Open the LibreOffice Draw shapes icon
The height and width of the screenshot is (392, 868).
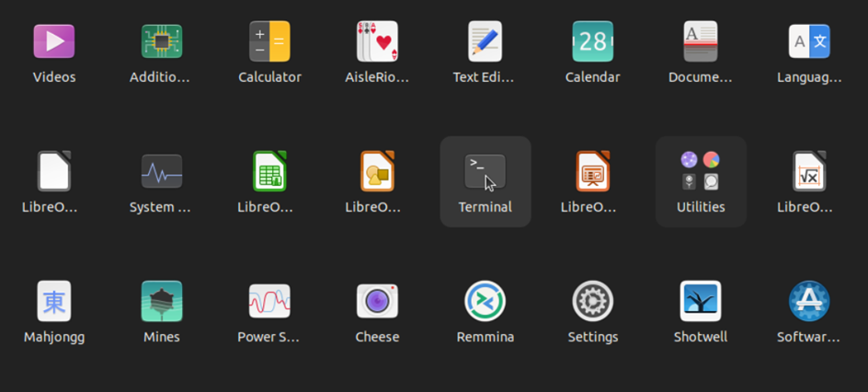(x=377, y=171)
